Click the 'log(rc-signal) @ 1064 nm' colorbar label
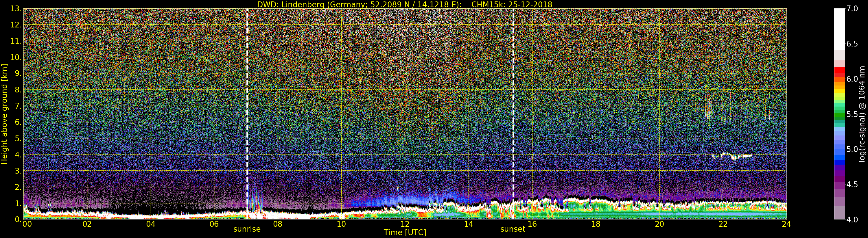 (862, 114)
